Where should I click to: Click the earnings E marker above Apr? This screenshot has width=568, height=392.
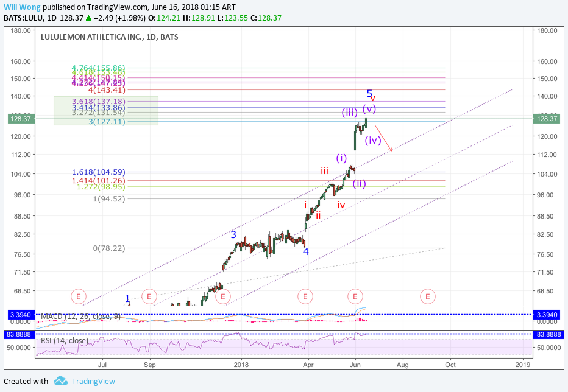click(305, 296)
